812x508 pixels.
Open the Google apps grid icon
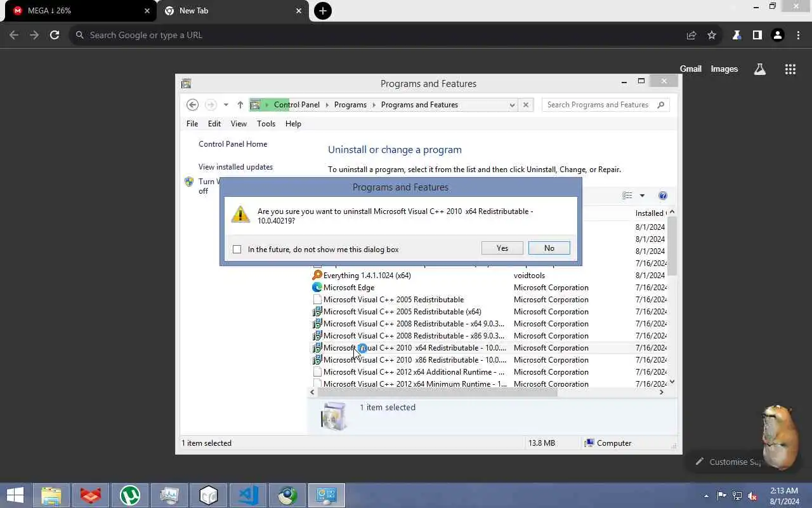coord(790,69)
